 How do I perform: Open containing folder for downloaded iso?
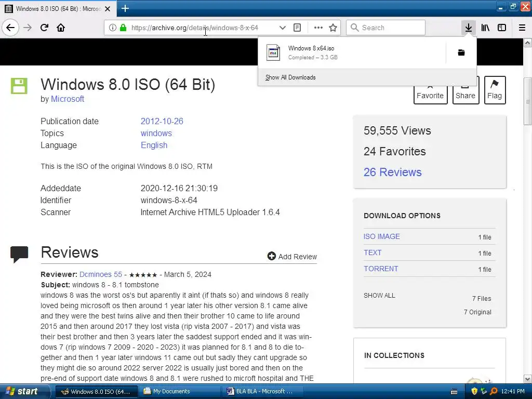point(461,52)
